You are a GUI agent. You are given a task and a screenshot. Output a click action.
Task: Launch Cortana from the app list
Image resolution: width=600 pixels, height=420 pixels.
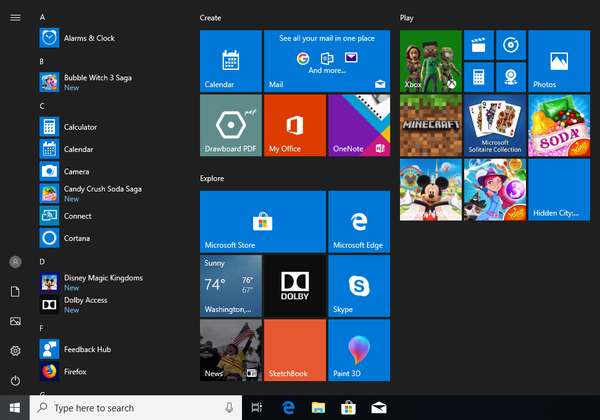111,238
